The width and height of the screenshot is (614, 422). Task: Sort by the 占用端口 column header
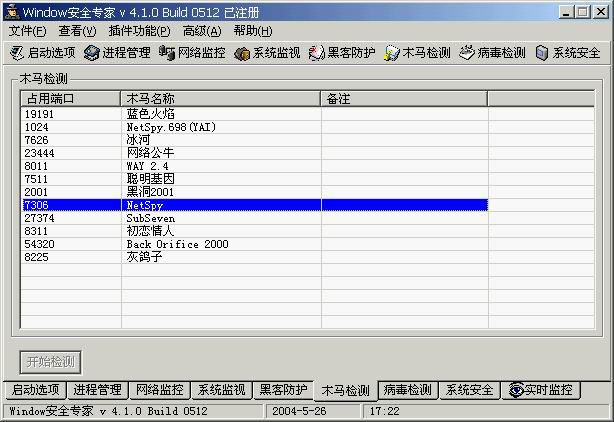click(x=70, y=99)
